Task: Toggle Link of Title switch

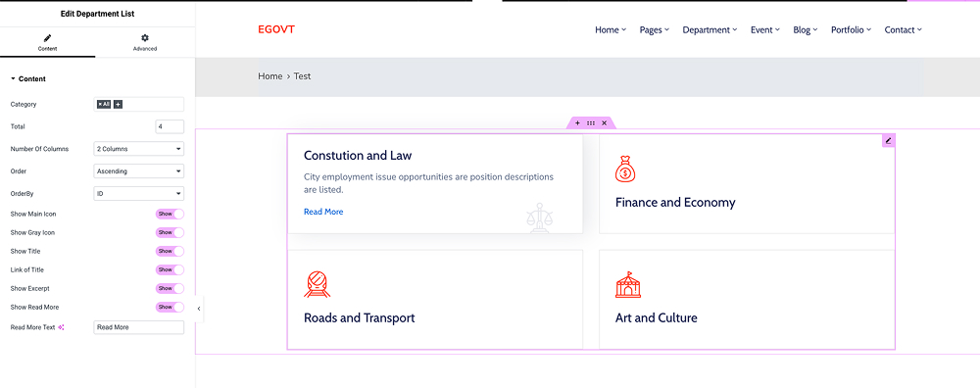Action: [170, 269]
